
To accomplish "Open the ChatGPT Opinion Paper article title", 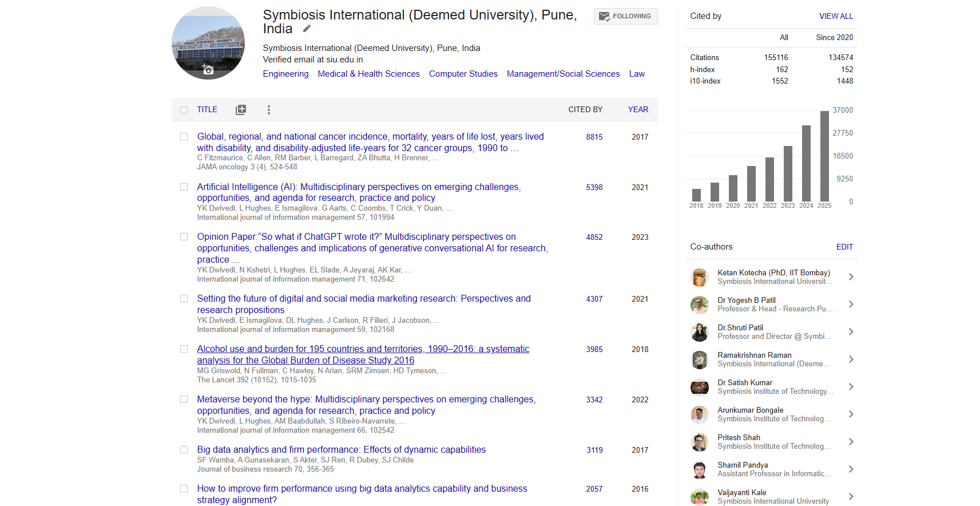I will (372, 248).
